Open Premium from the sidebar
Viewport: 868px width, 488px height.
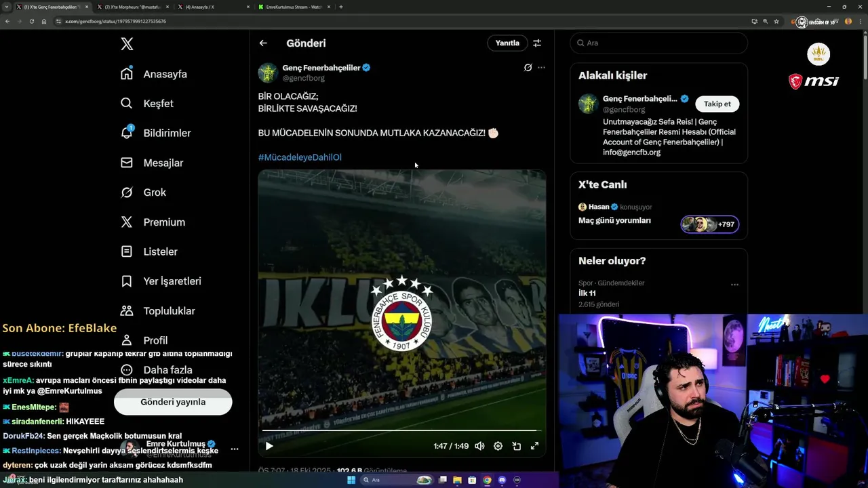(x=153, y=222)
